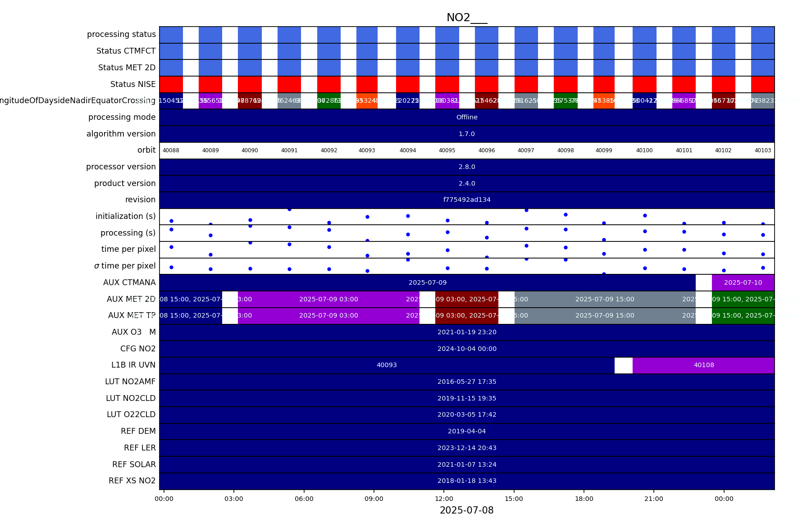The width and height of the screenshot is (798, 532).
Task: Click gray AUX MET 2D segment 2025-07-09 15:00
Action: pos(604,300)
